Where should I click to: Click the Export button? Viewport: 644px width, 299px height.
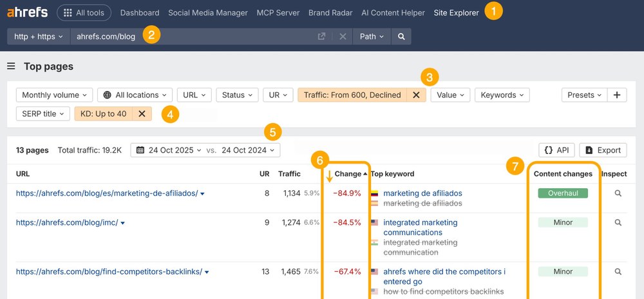[603, 150]
